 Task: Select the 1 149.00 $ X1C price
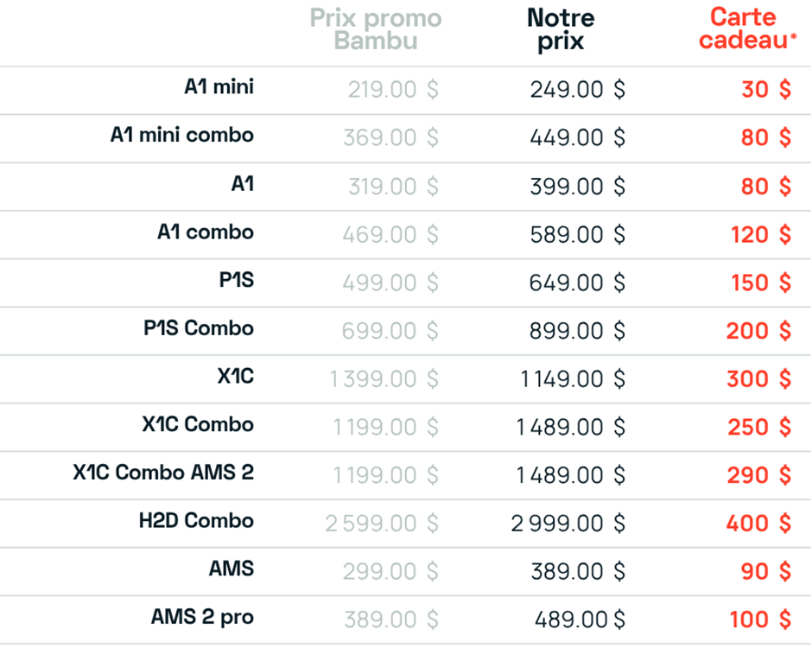pos(571,378)
